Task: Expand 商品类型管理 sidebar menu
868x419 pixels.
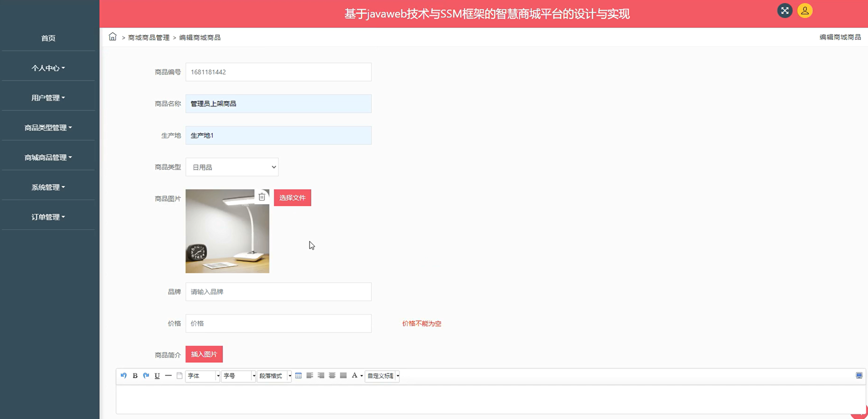Action: [x=48, y=128]
